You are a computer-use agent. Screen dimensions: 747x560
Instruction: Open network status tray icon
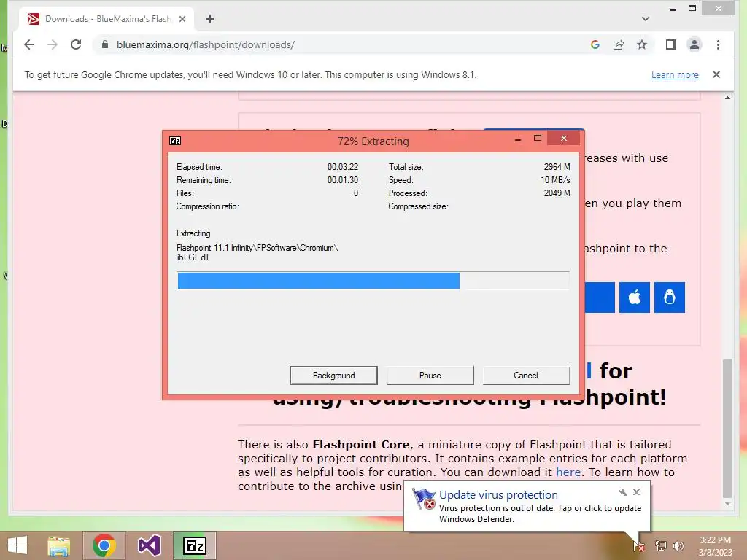(x=660, y=545)
